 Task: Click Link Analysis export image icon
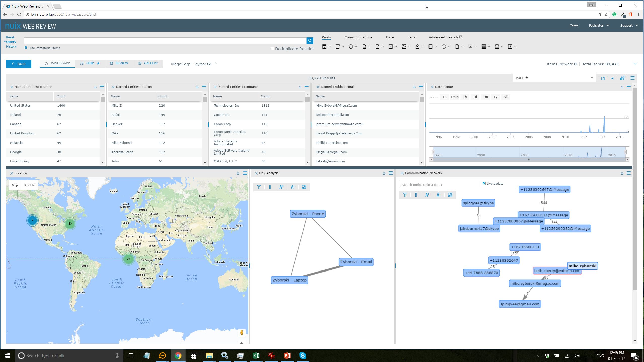304,187
